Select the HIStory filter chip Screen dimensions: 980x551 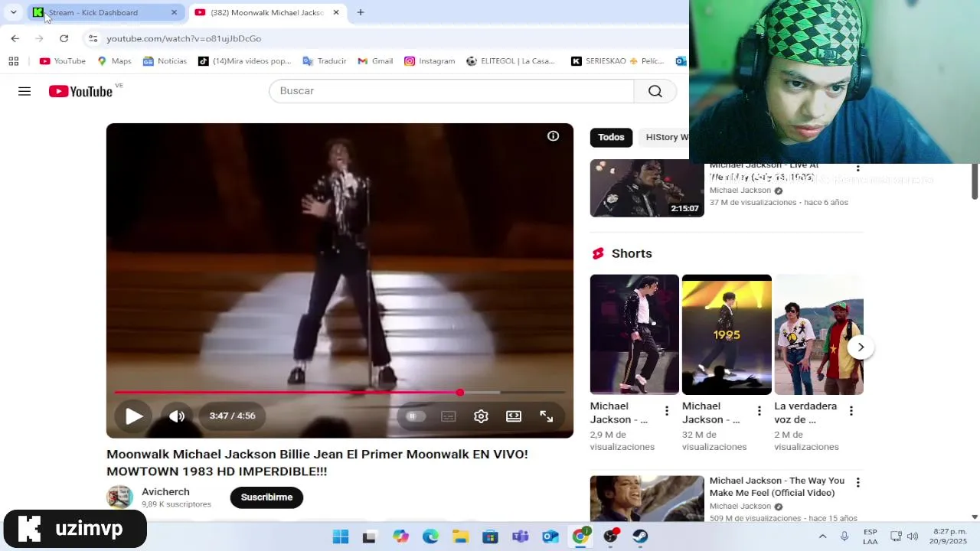665,137
